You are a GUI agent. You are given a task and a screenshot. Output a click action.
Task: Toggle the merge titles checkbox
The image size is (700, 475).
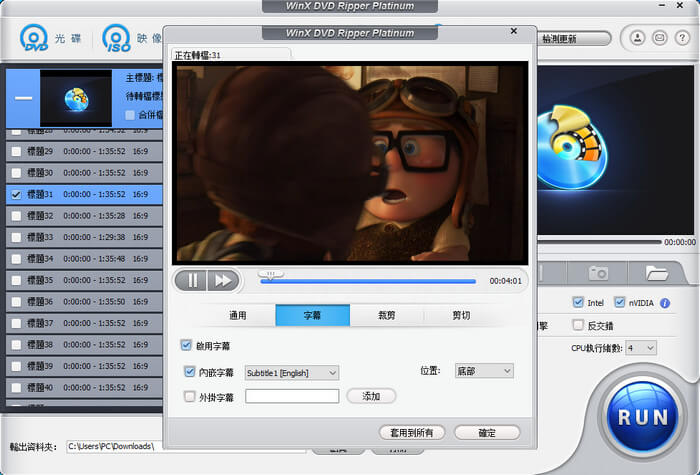point(130,115)
